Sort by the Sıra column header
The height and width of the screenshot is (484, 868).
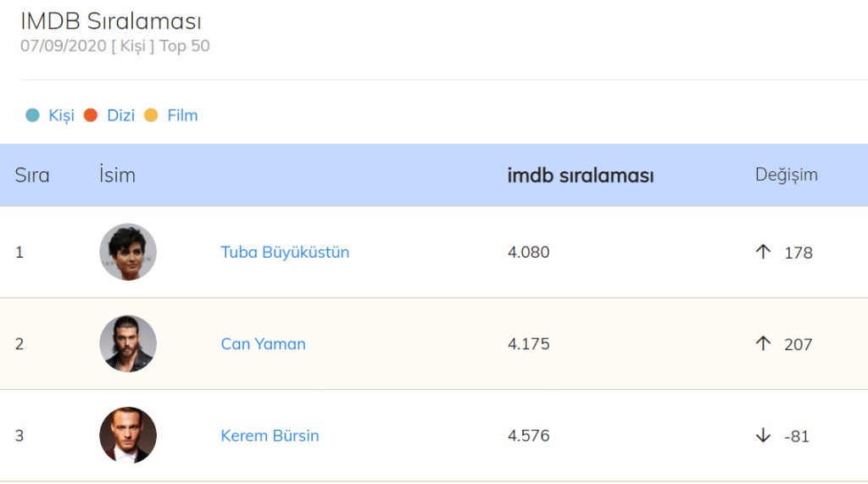[32, 175]
